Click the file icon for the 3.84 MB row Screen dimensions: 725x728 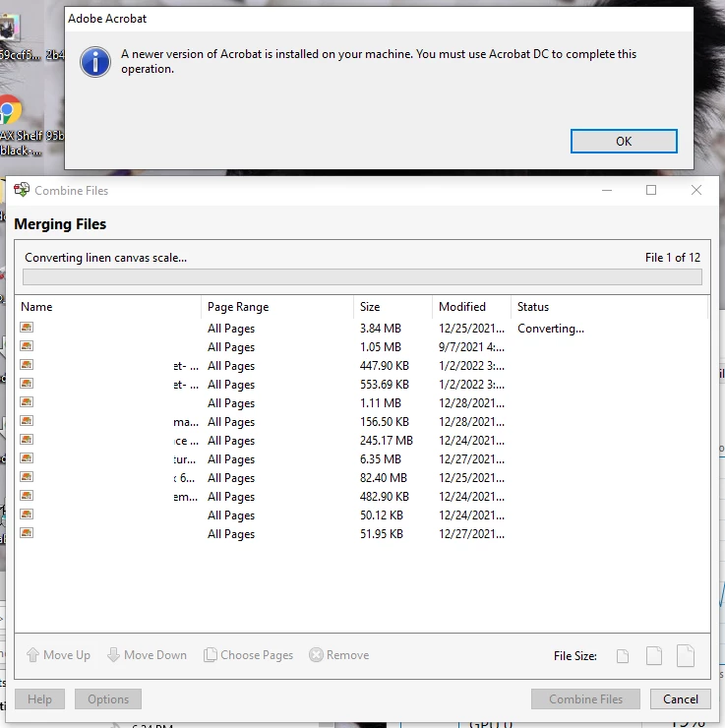click(x=27, y=328)
